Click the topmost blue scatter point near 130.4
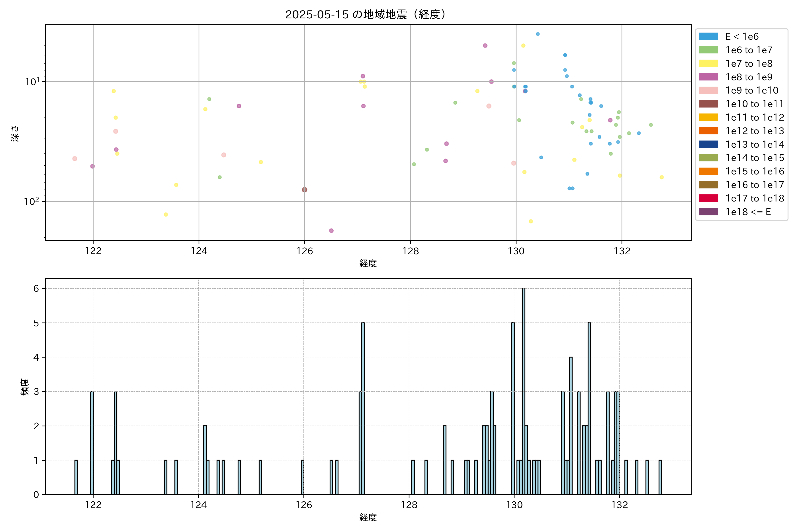This screenshot has height=532, width=798. (537, 34)
